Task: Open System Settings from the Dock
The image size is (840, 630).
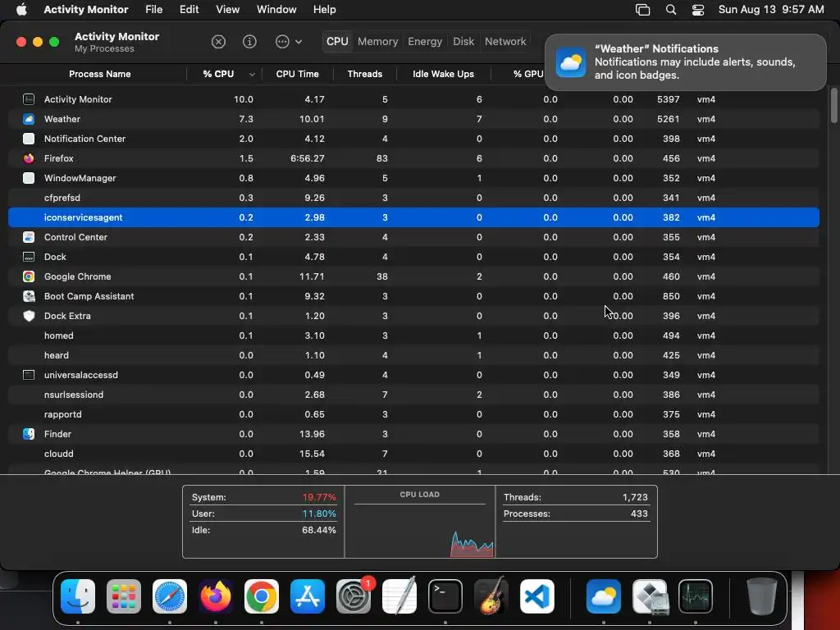Action: point(354,596)
